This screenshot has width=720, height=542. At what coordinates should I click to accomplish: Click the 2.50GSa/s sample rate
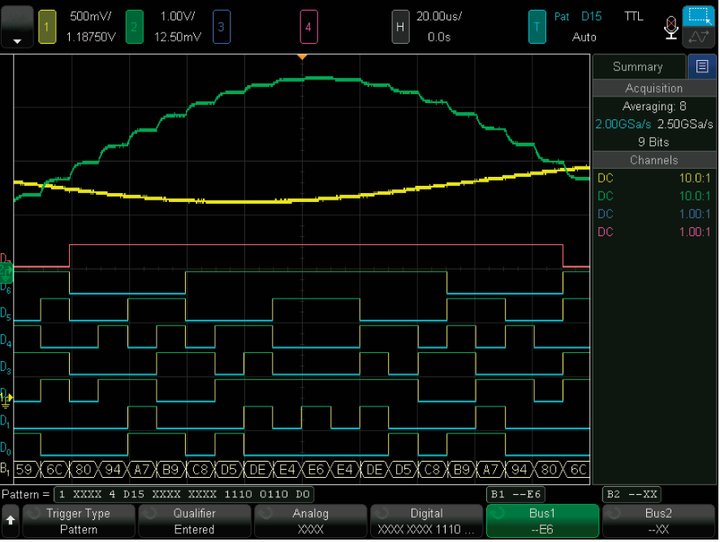pos(685,124)
